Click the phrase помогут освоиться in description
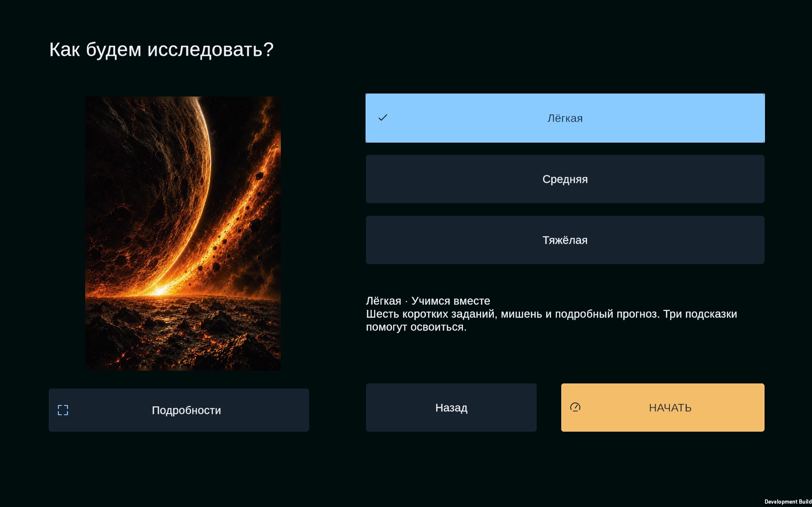 point(416,327)
